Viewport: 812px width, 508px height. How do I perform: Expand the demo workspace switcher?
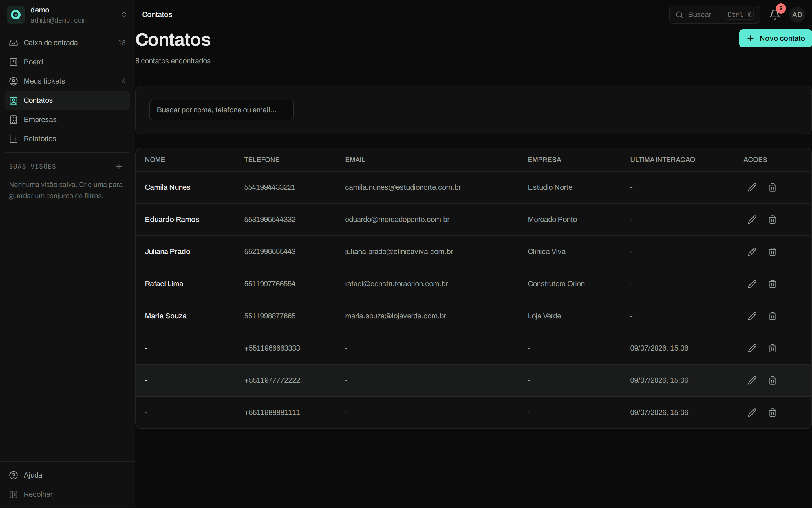pos(67,14)
